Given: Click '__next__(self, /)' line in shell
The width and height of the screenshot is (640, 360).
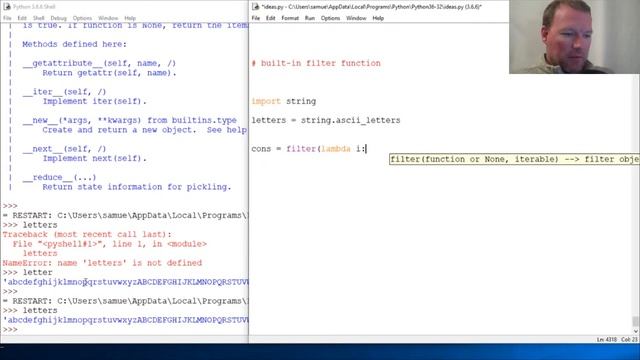Looking at the screenshot, I should pos(64,149).
